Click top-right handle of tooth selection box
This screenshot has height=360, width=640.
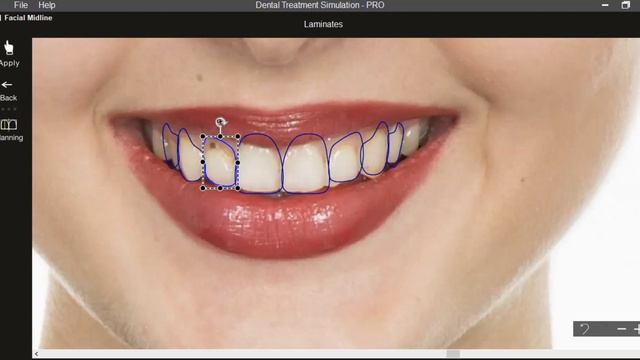[238, 136]
